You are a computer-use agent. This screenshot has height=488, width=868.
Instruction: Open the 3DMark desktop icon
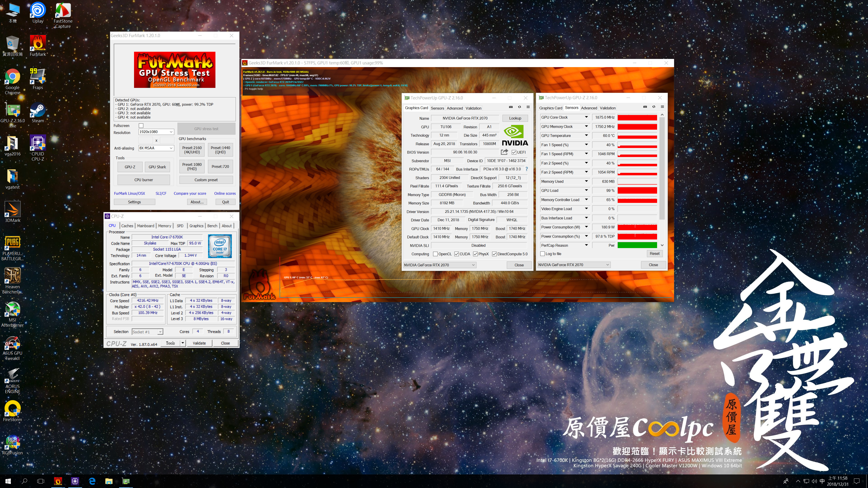(12, 212)
